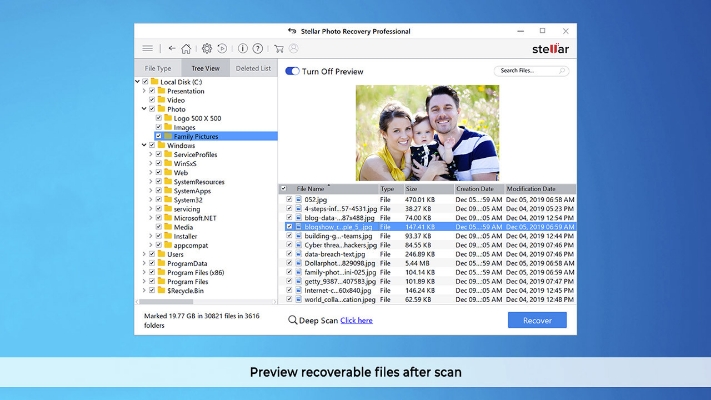Image resolution: width=711 pixels, height=400 pixels.
Task: Sort by Modification Date column header
Action: click(540, 189)
